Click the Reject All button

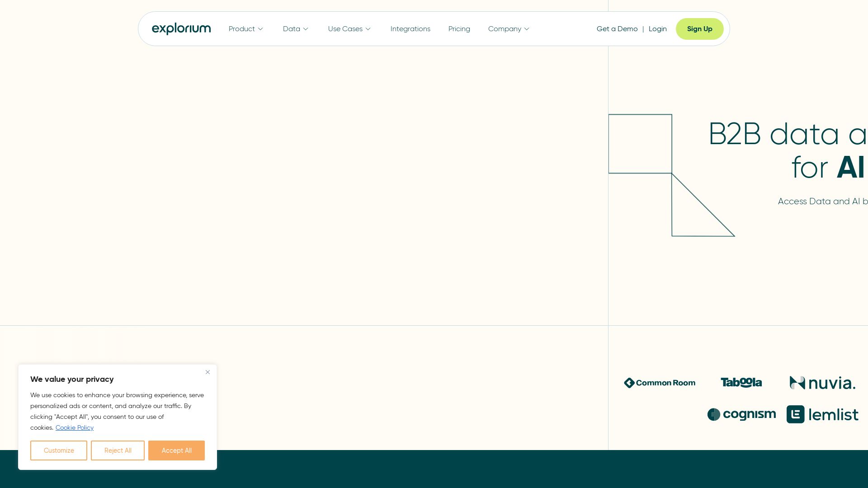click(x=118, y=450)
